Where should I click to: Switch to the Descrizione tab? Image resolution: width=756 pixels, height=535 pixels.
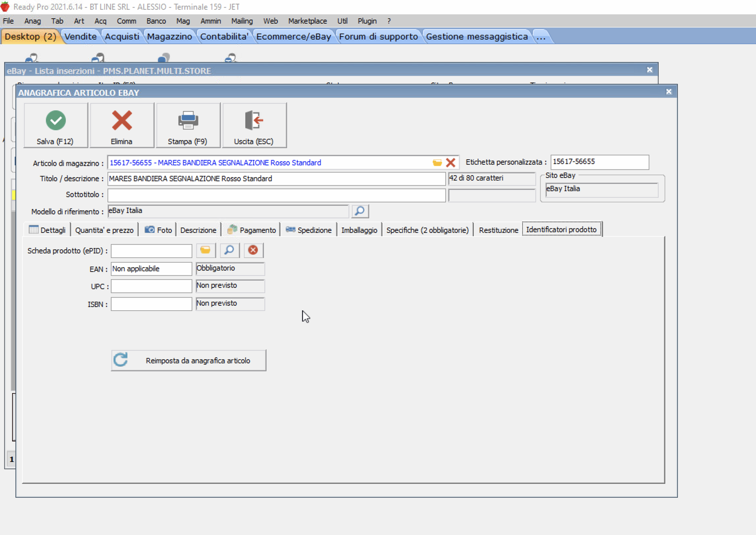point(198,230)
